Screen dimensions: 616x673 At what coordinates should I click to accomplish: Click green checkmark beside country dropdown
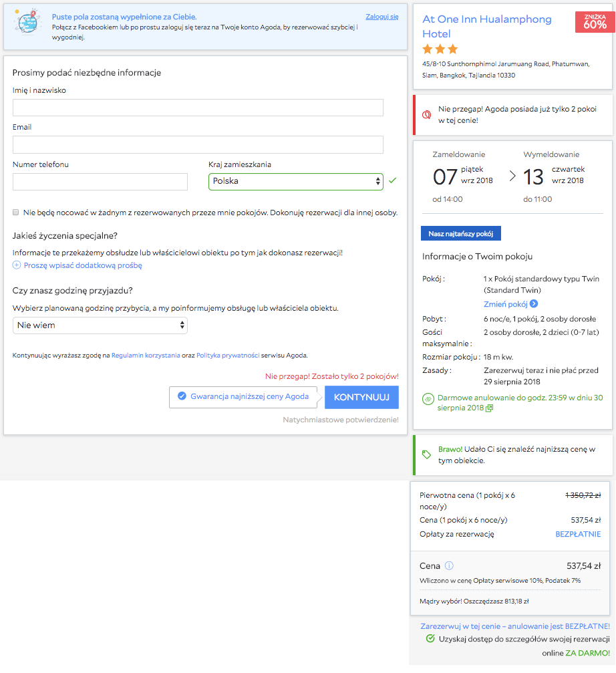point(392,180)
